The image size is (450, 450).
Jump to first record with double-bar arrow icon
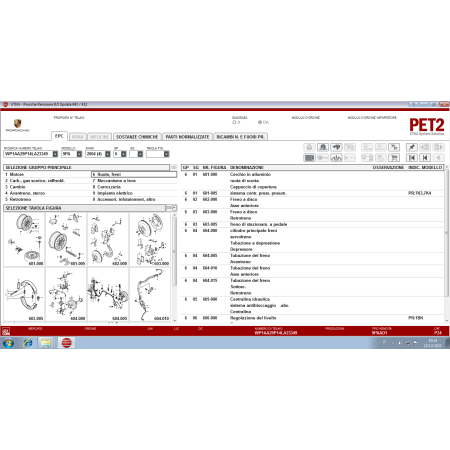[412, 158]
